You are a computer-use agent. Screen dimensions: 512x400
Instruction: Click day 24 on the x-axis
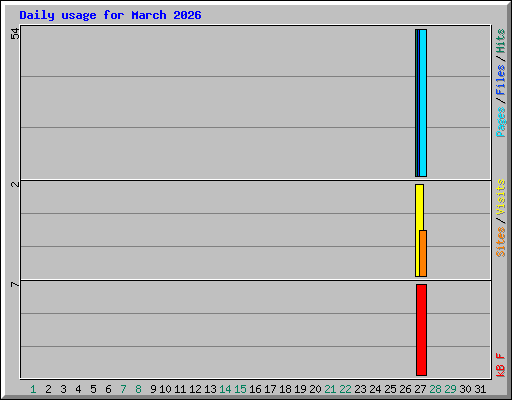(x=375, y=389)
